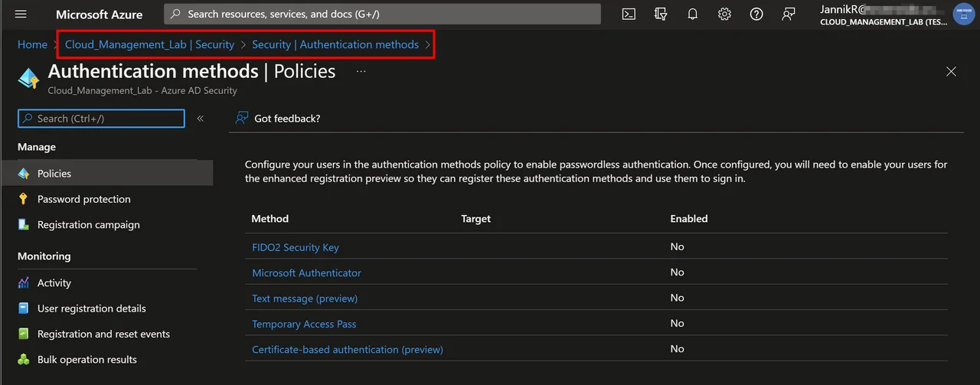The width and height of the screenshot is (980, 385).
Task: Select Policies in the Manage menu
Action: pyautogui.click(x=106, y=174)
